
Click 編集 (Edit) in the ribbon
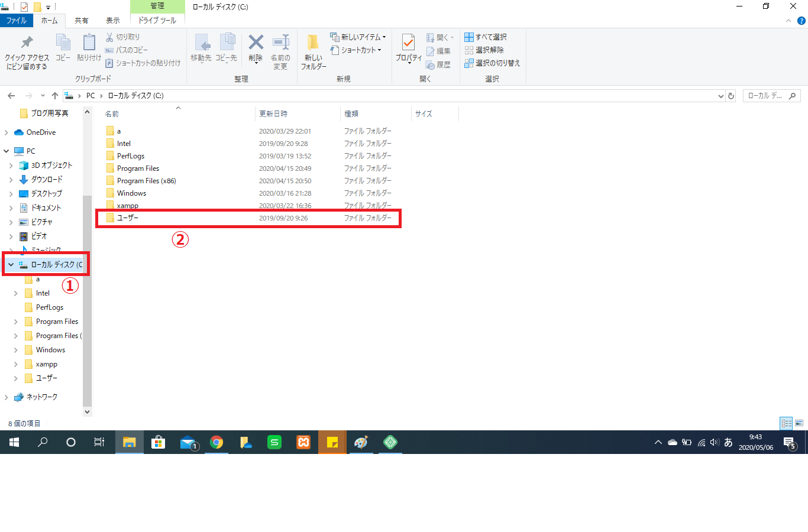pos(438,51)
